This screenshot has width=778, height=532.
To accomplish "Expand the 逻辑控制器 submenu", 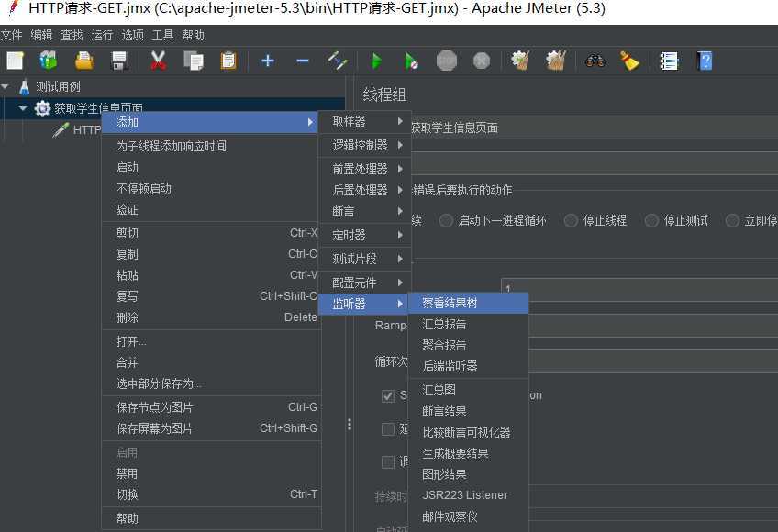I will tap(365, 146).
